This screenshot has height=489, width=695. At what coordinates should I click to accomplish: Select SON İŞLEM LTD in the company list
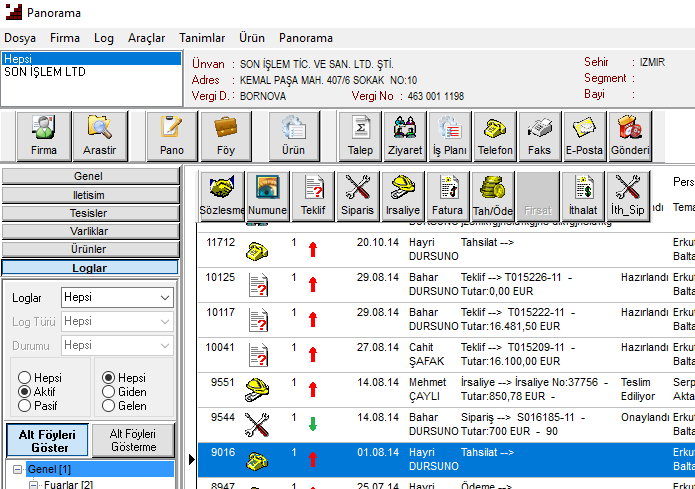45,72
